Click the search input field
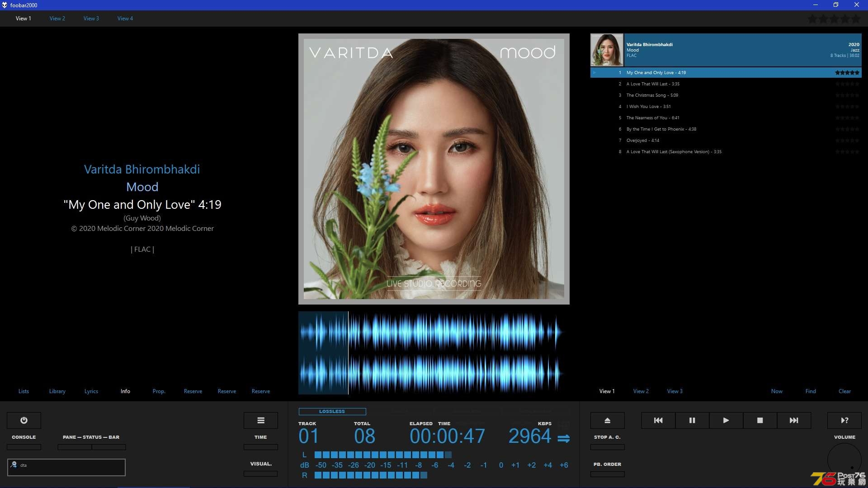Image resolution: width=868 pixels, height=488 pixels. tap(66, 467)
